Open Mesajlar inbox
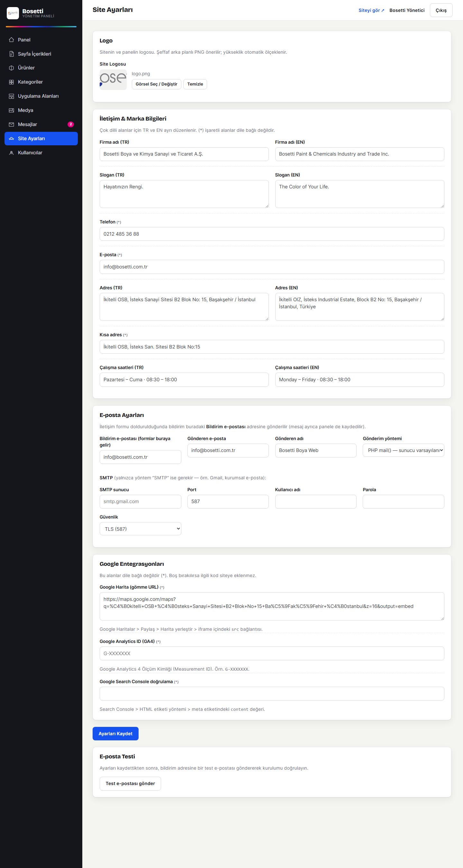The width and height of the screenshot is (463, 868). (x=41, y=125)
